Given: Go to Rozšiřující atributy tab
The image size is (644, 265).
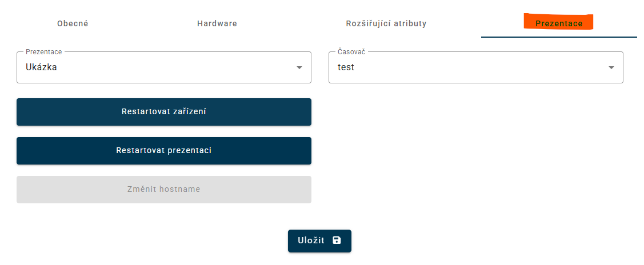Looking at the screenshot, I should click(386, 24).
